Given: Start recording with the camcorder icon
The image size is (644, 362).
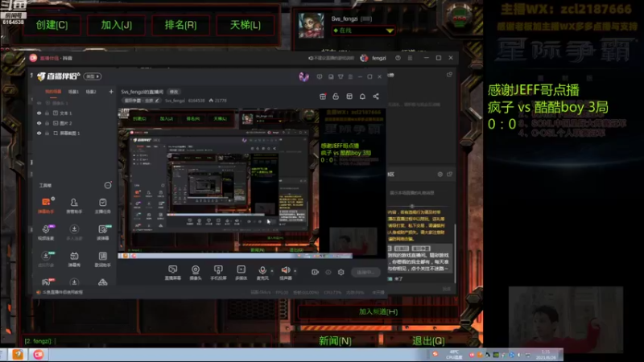Looking at the screenshot, I should coord(315,272).
